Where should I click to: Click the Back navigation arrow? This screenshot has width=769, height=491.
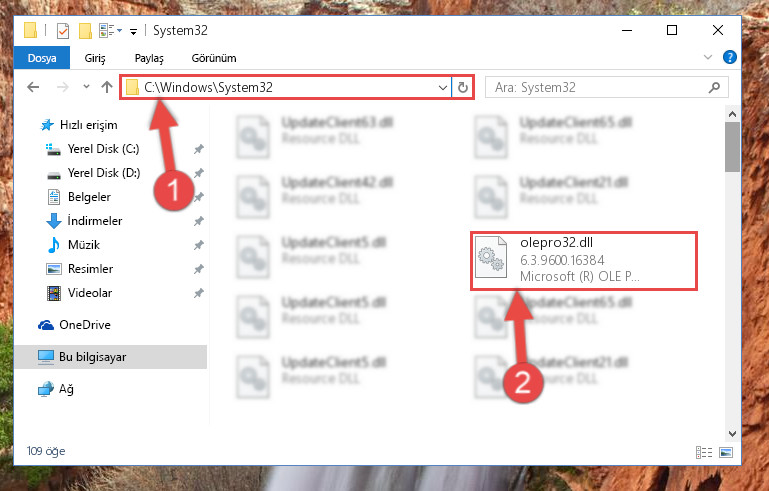pos(33,87)
